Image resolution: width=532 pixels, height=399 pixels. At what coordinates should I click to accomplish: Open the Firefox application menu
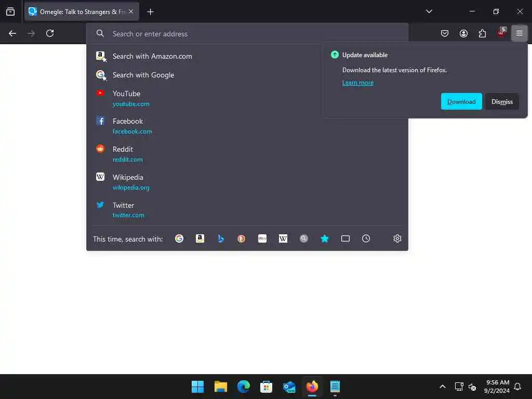[520, 33]
